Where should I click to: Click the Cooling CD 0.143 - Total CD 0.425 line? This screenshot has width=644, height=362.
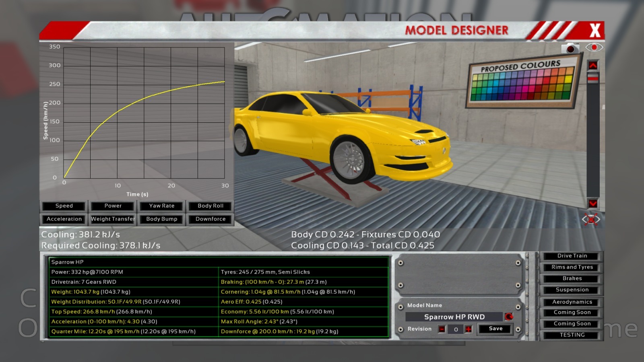(x=363, y=245)
